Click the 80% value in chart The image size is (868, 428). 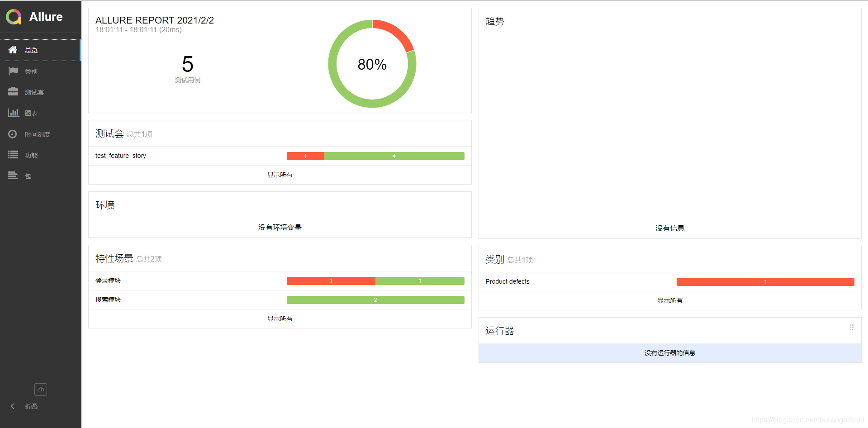click(x=372, y=64)
